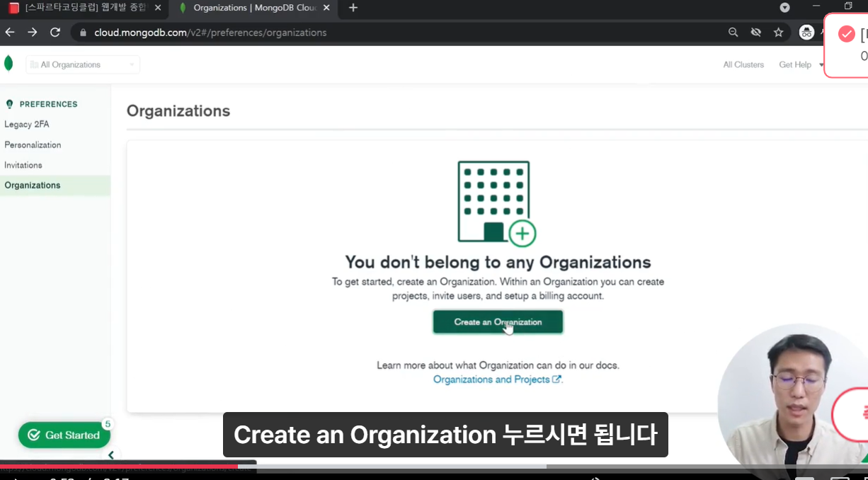Open a new browser tab
Screen dimensions: 868x480
tap(353, 8)
